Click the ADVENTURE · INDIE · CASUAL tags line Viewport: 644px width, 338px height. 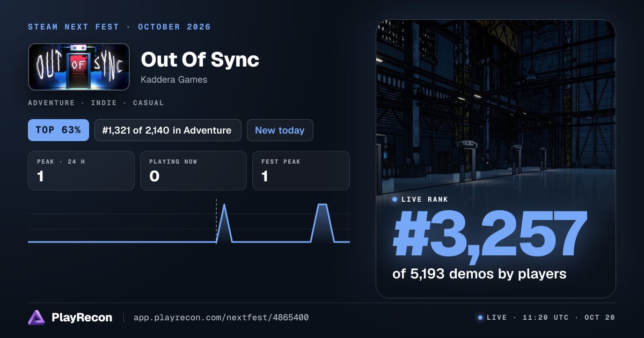[96, 102]
